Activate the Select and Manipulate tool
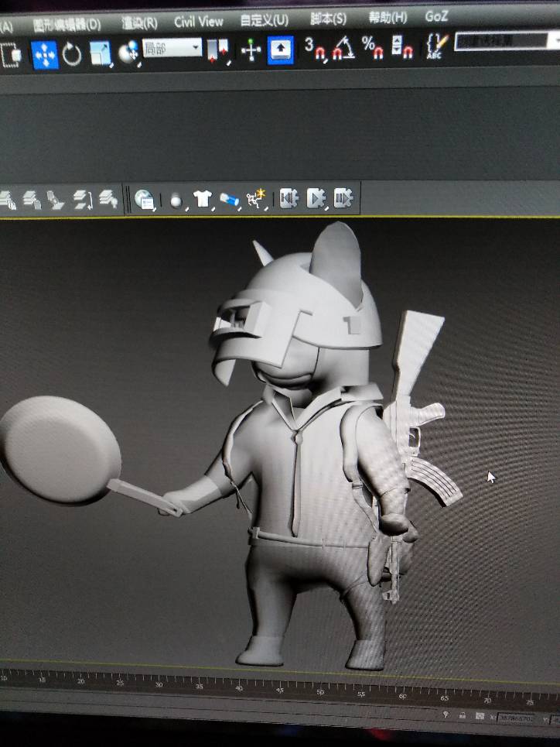The height and width of the screenshot is (747, 560). [251, 50]
